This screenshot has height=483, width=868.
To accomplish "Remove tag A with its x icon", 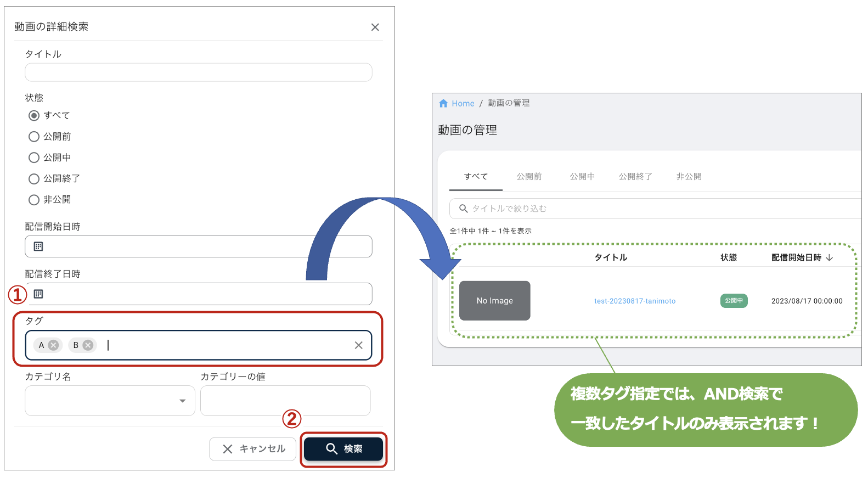I will (53, 345).
